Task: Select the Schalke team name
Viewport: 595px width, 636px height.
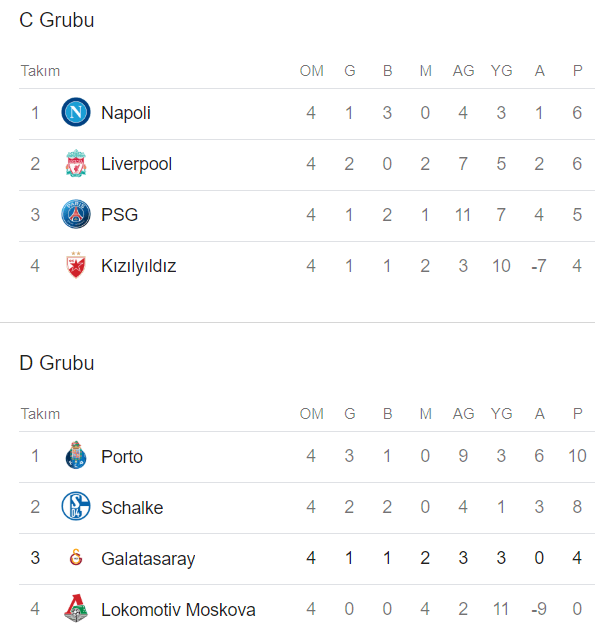Action: click(132, 507)
